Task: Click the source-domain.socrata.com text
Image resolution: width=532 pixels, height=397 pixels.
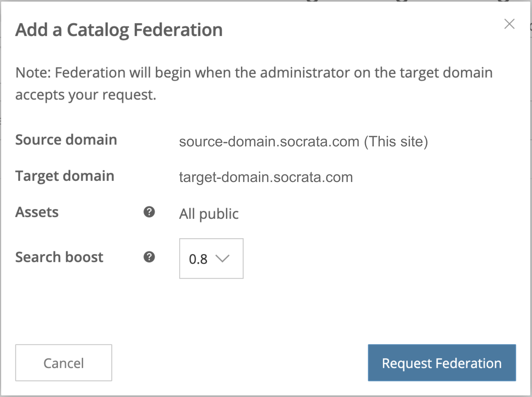Action: tap(269, 142)
